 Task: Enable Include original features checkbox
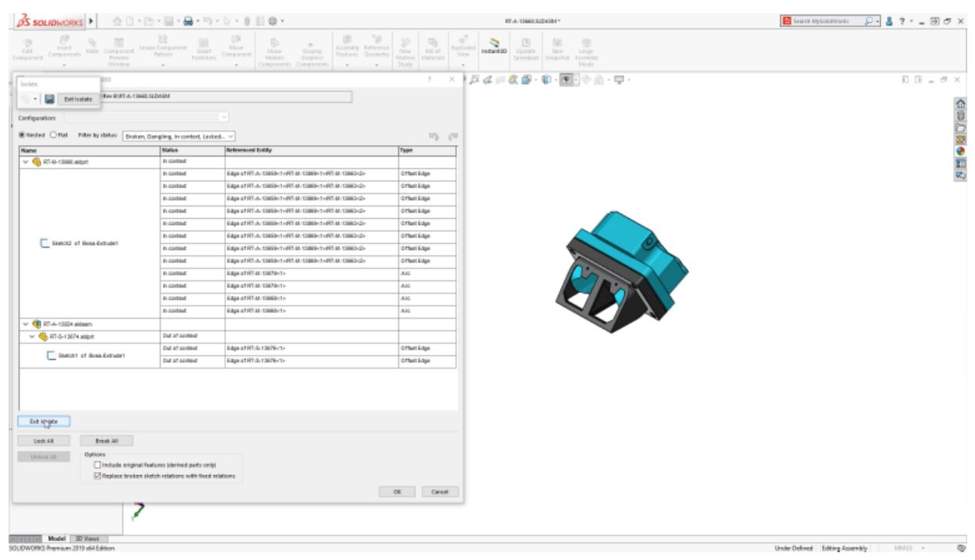(98, 465)
